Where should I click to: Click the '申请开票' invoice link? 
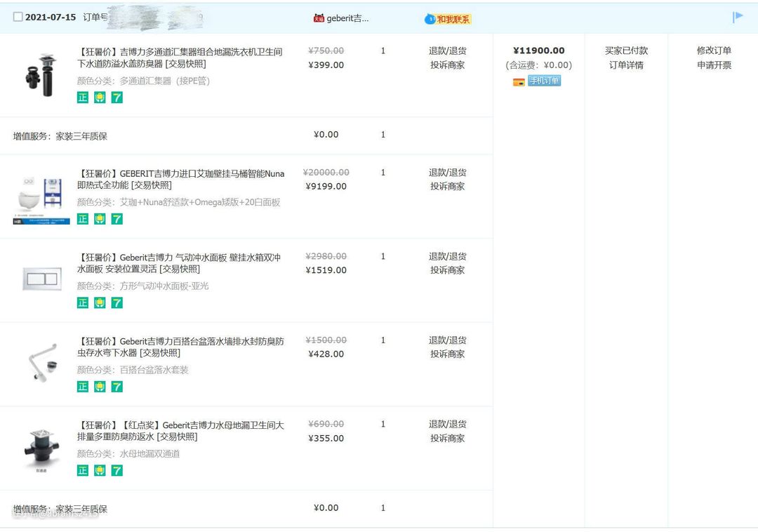tap(714, 65)
